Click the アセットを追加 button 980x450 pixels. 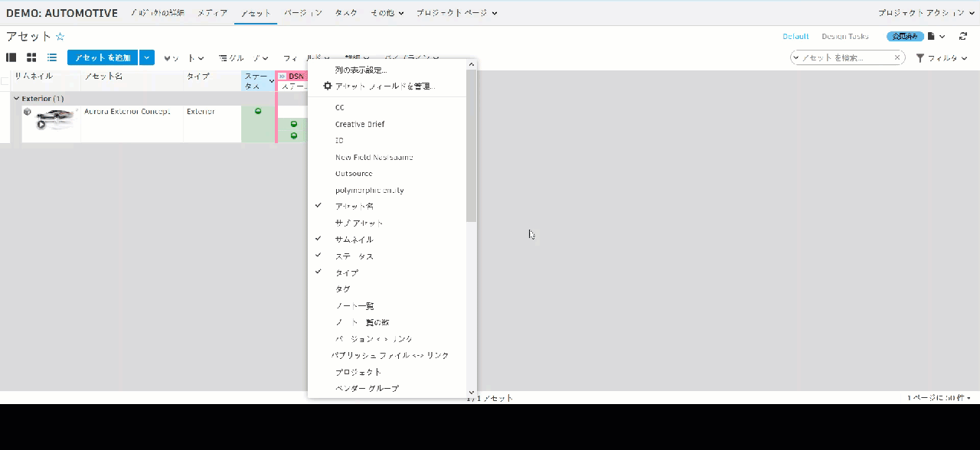coord(102,57)
